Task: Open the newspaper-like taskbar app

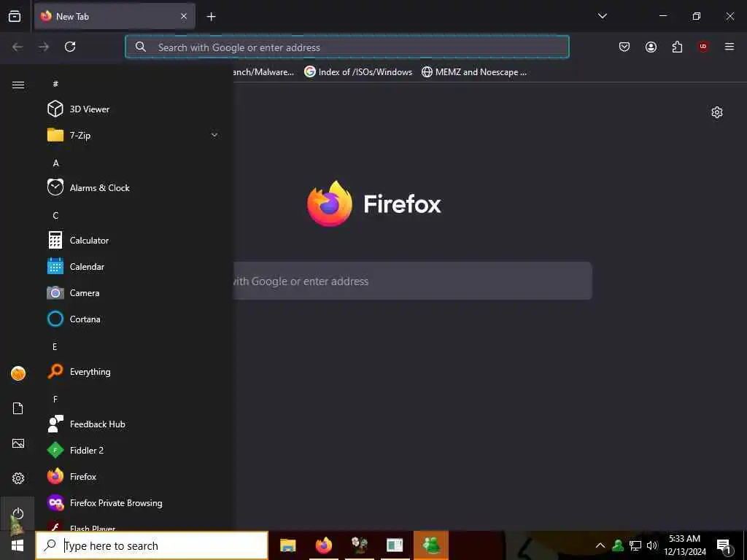Action: [x=395, y=545]
